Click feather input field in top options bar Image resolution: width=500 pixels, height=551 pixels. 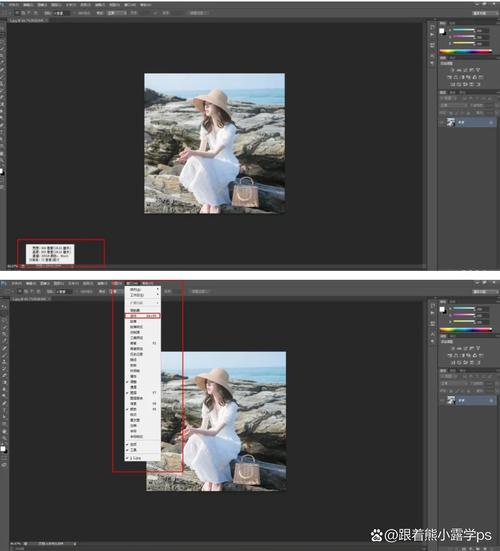[x=62, y=13]
